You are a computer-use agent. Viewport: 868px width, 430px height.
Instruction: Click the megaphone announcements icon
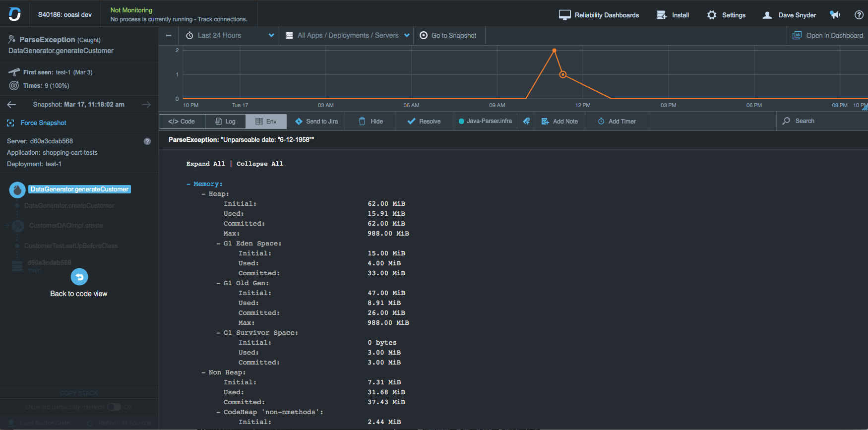835,15
